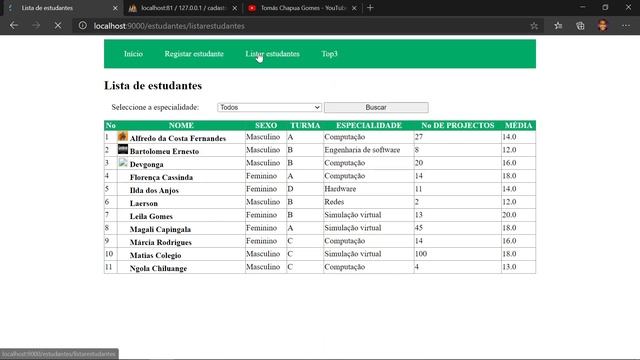Click Devgonga broken image thumbnail
This screenshot has width=640, height=360.
[x=123, y=163]
